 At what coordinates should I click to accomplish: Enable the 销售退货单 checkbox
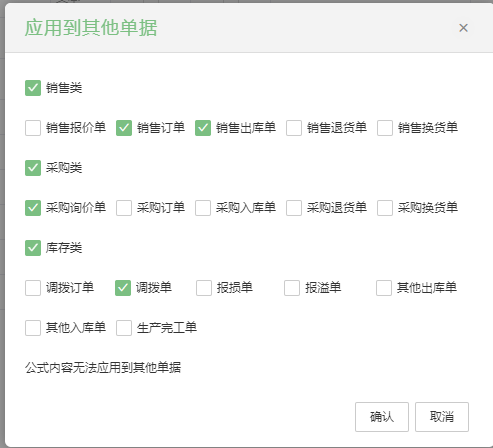[294, 128]
